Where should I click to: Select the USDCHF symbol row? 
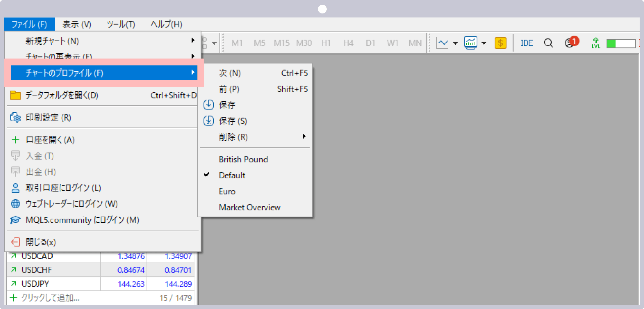point(101,270)
